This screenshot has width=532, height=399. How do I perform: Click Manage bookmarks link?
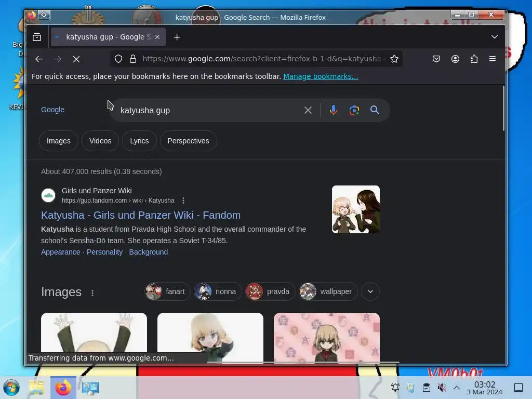(321, 76)
